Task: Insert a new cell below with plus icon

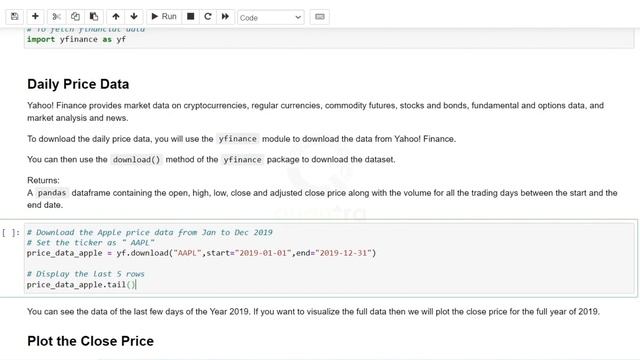Action: coord(36,17)
